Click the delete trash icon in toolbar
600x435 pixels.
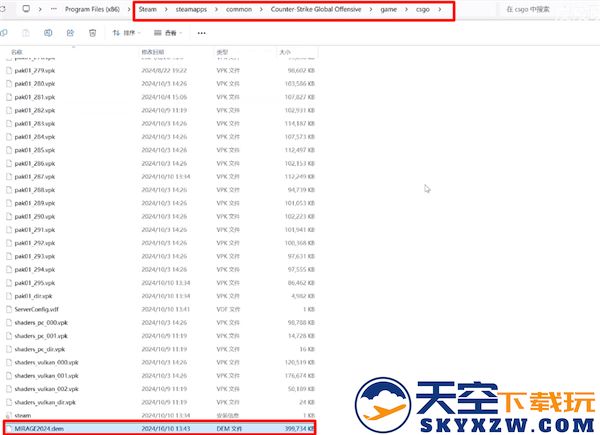pyautogui.click(x=92, y=33)
